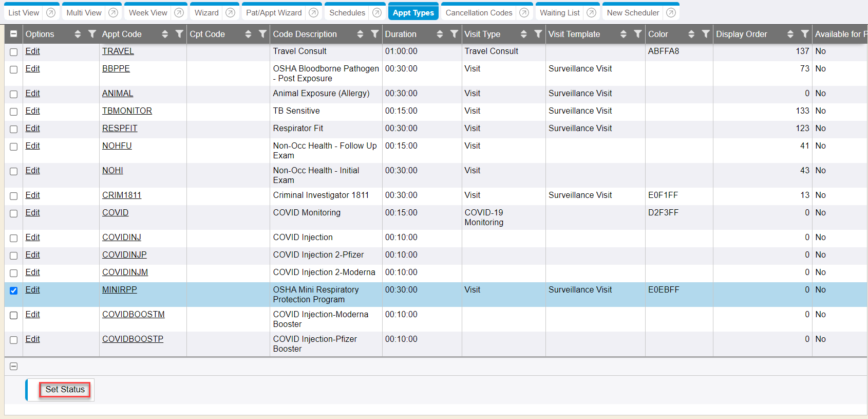The image size is (868, 419).
Task: Click Edit link for RESPFIT row
Action: click(32, 128)
